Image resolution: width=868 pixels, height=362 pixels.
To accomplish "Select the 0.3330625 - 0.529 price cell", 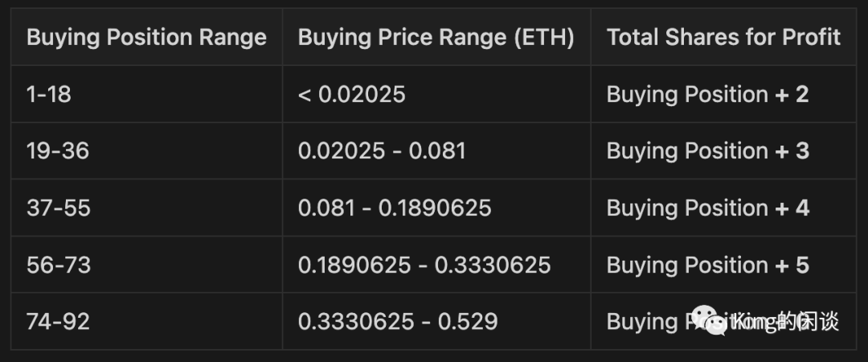I will point(436,322).
